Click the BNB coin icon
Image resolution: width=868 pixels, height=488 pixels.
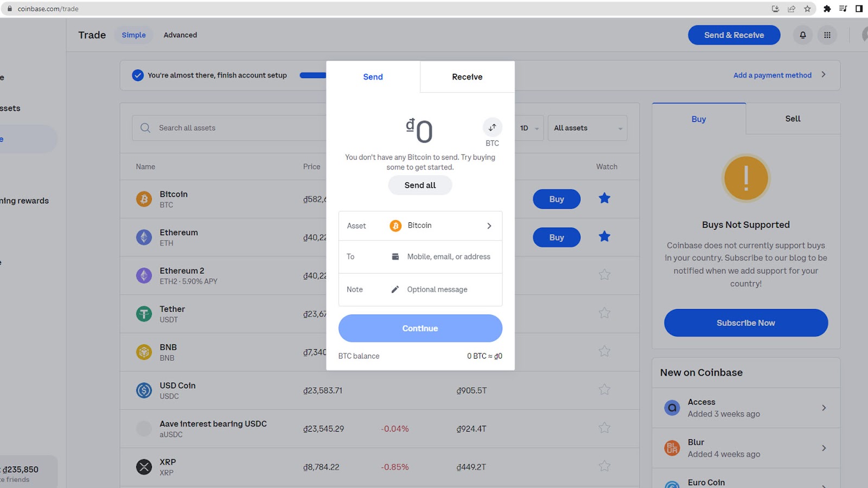(x=144, y=352)
